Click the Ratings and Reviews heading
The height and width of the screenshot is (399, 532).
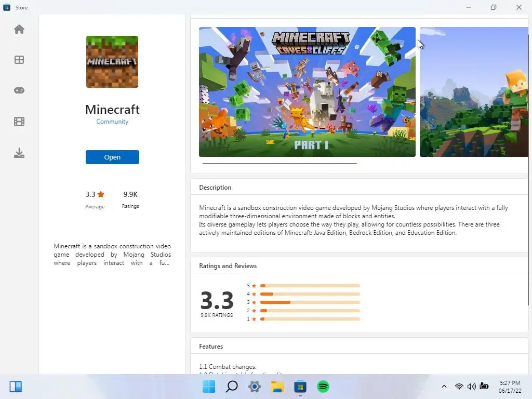(x=228, y=266)
